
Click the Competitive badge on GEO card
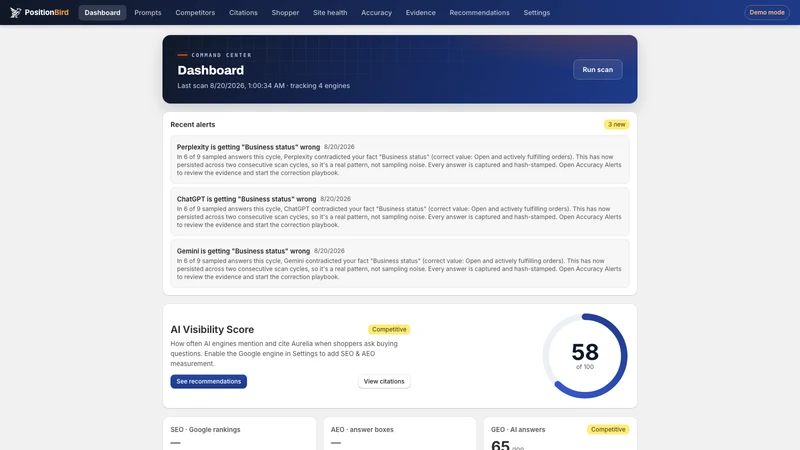(608, 430)
